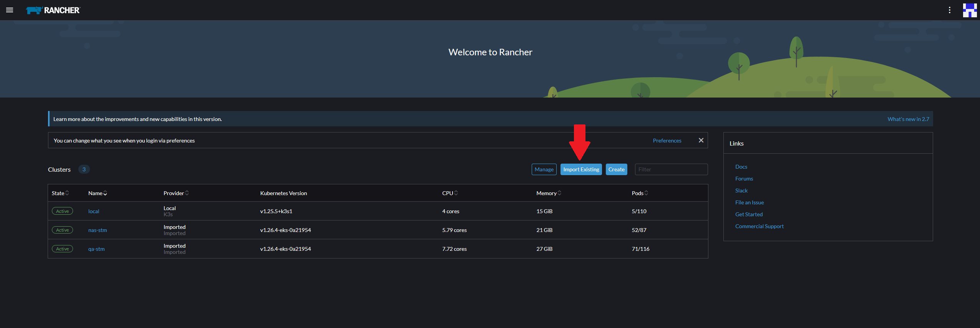Click the Welcome to Rancher heading

pos(490,52)
